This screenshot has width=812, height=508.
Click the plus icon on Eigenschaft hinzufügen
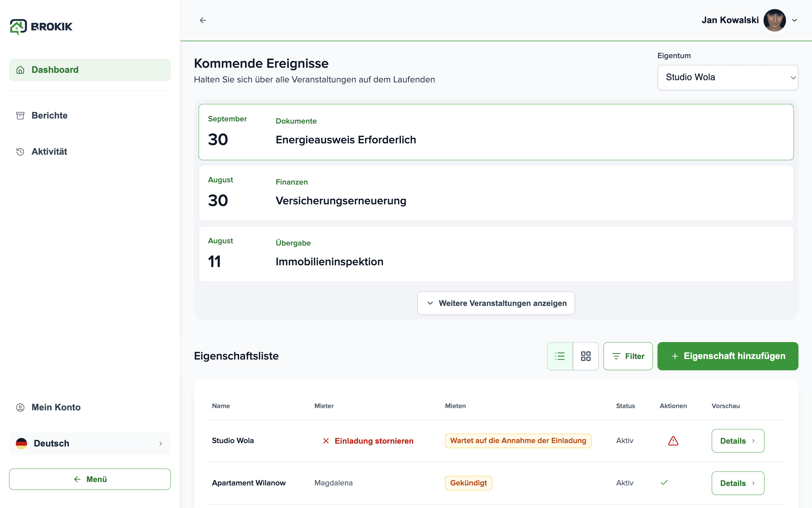tap(675, 356)
